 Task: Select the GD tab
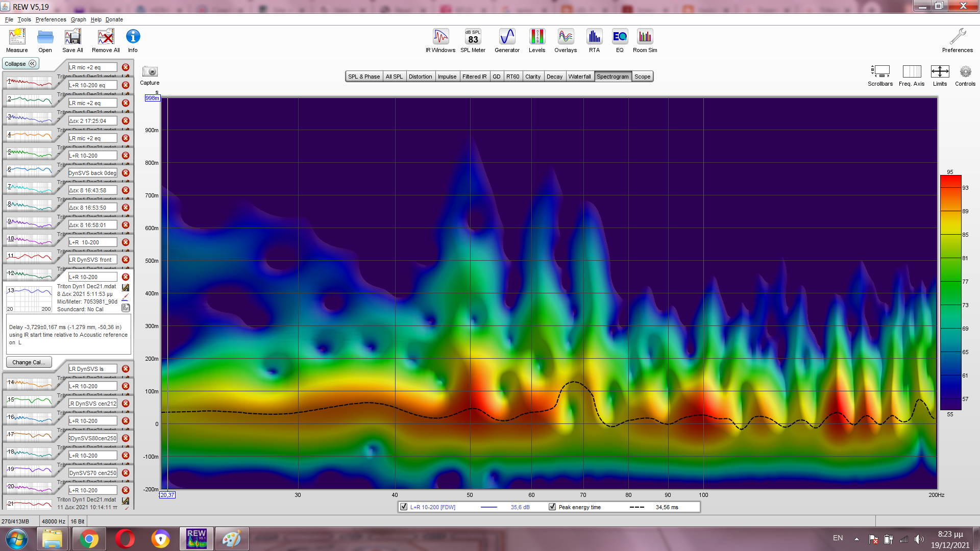click(x=496, y=77)
